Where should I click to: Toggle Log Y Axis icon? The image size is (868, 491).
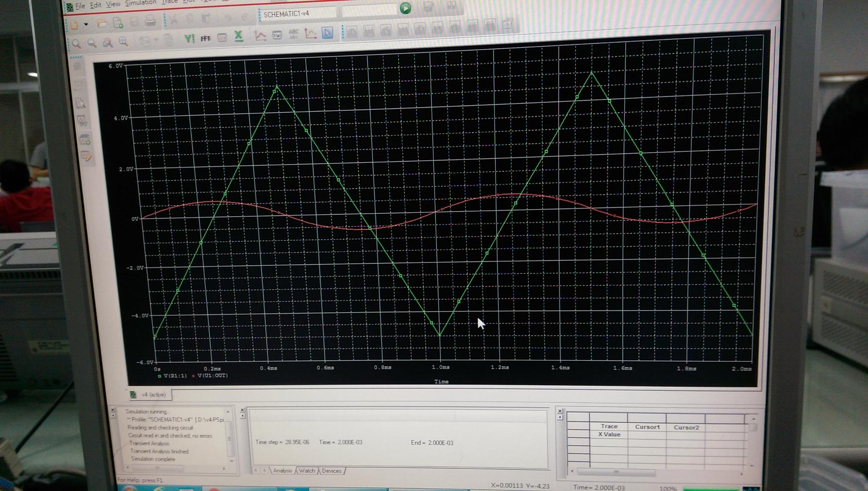189,39
